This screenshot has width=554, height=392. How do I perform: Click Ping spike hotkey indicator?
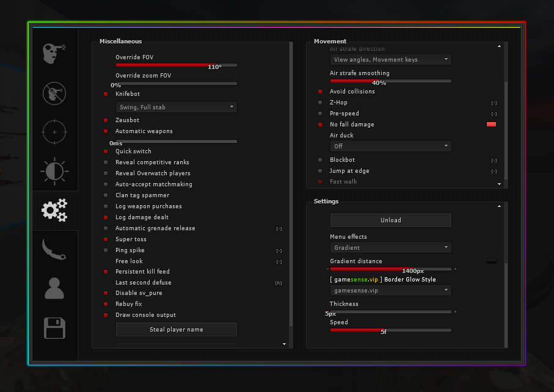(x=279, y=251)
